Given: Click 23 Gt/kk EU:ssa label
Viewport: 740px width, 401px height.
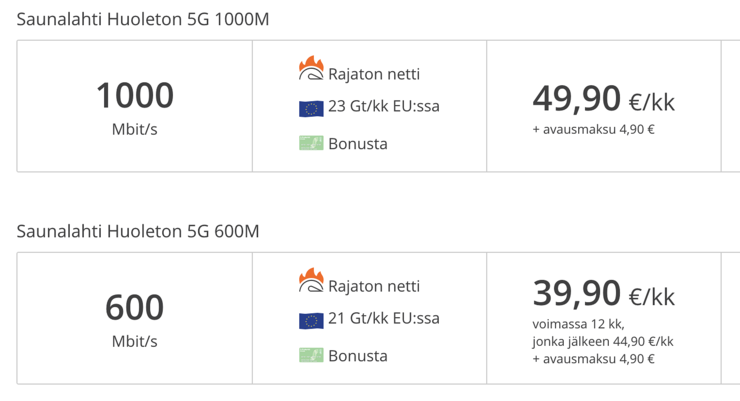Looking at the screenshot, I should tap(384, 106).
